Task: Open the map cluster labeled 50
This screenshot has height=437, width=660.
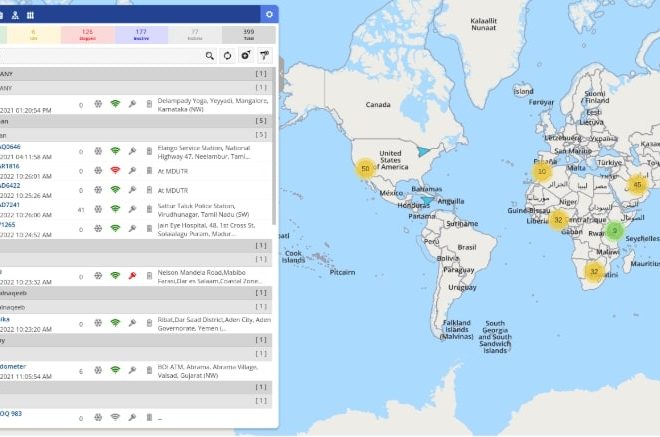Action: click(x=365, y=169)
